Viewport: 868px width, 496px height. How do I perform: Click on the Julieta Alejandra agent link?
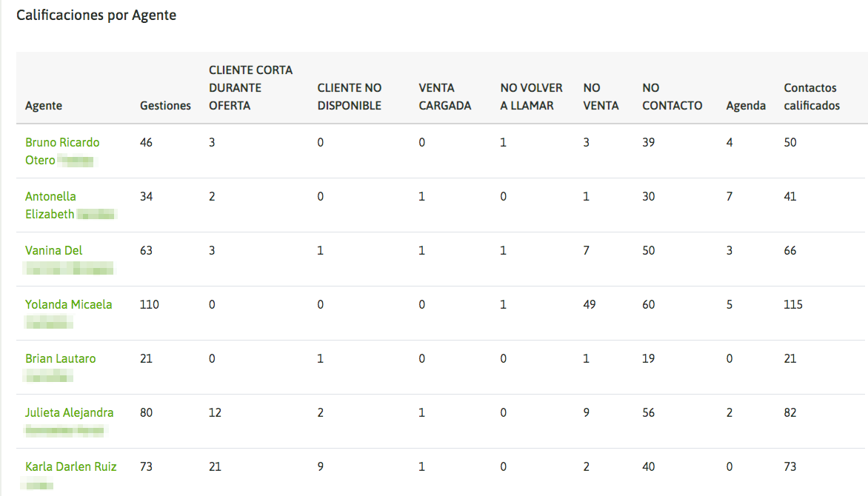(70, 413)
